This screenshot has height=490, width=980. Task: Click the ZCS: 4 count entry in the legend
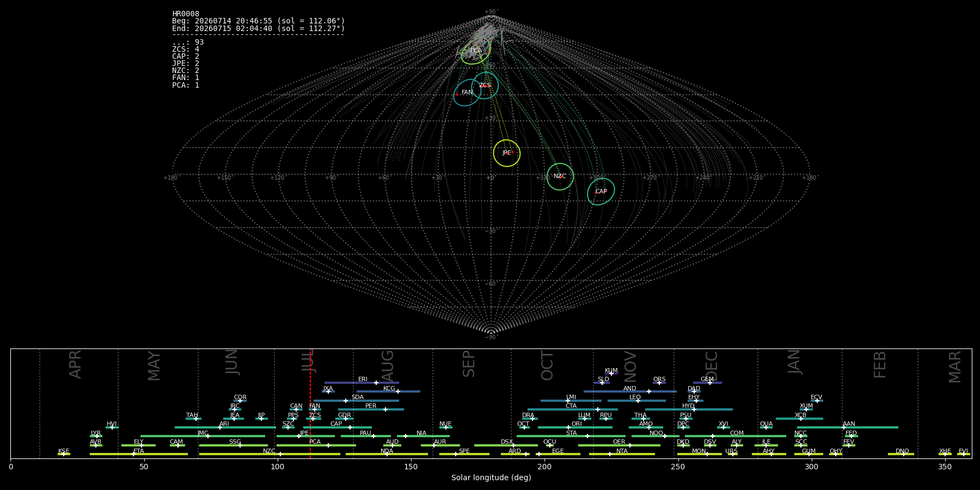186,50
